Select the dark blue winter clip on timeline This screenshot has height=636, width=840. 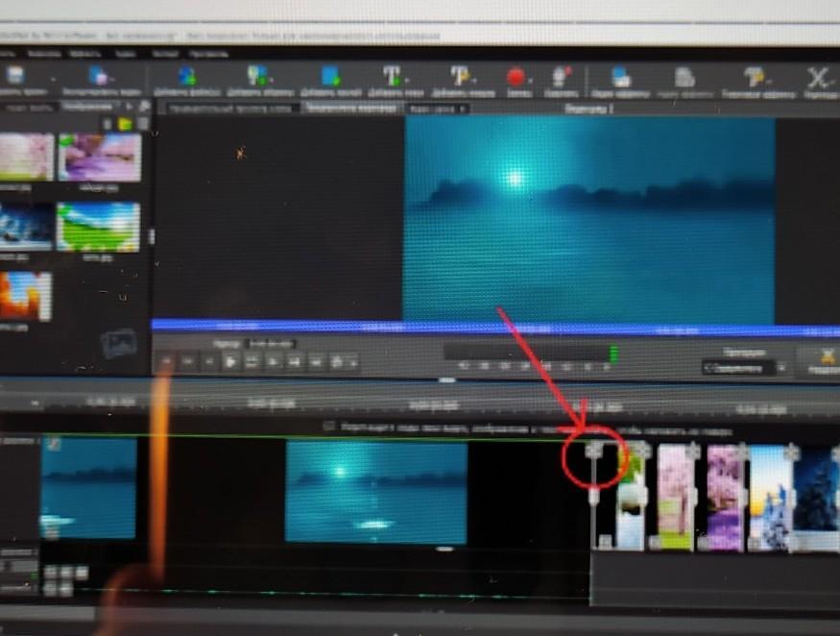coord(816,499)
